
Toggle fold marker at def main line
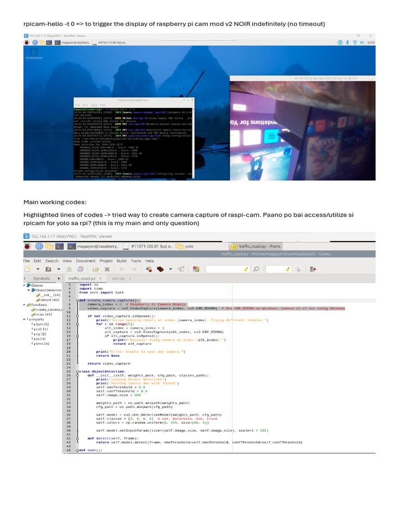pyautogui.click(x=77, y=450)
